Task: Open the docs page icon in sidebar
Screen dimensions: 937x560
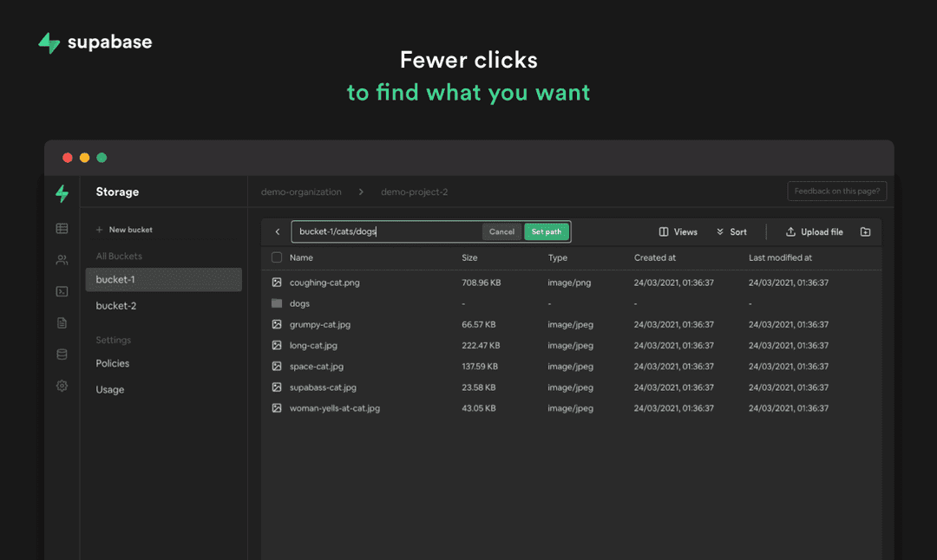Action: (62, 322)
